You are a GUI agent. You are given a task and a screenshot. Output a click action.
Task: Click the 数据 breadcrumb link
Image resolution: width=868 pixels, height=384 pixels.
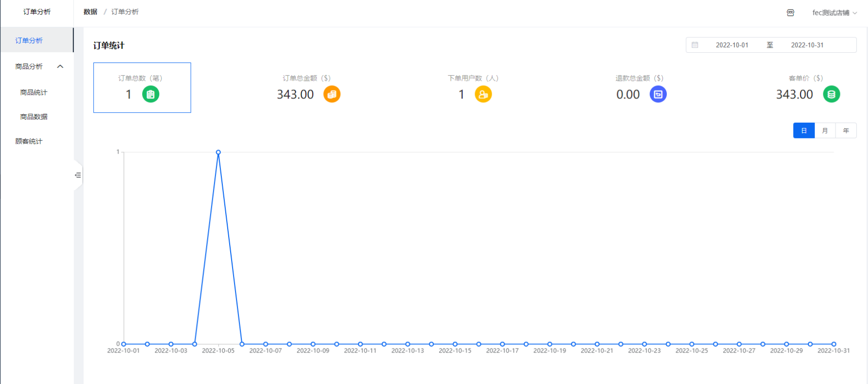pos(90,12)
